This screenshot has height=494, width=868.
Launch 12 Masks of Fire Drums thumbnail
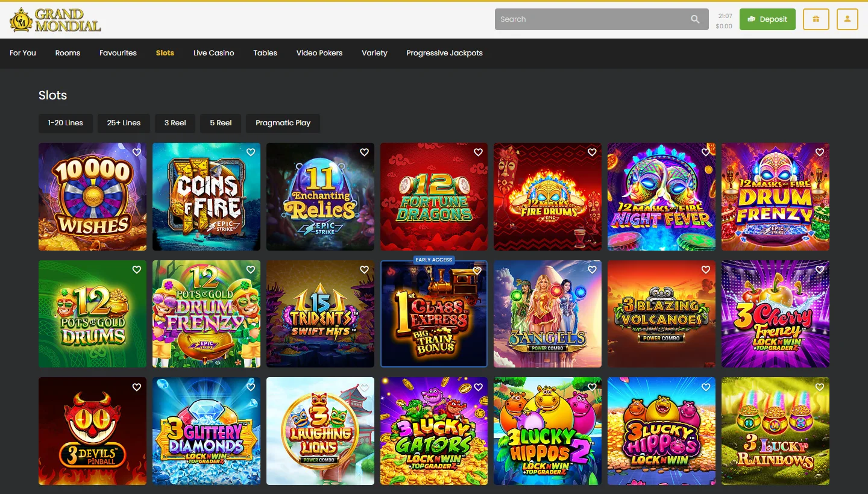coord(548,196)
